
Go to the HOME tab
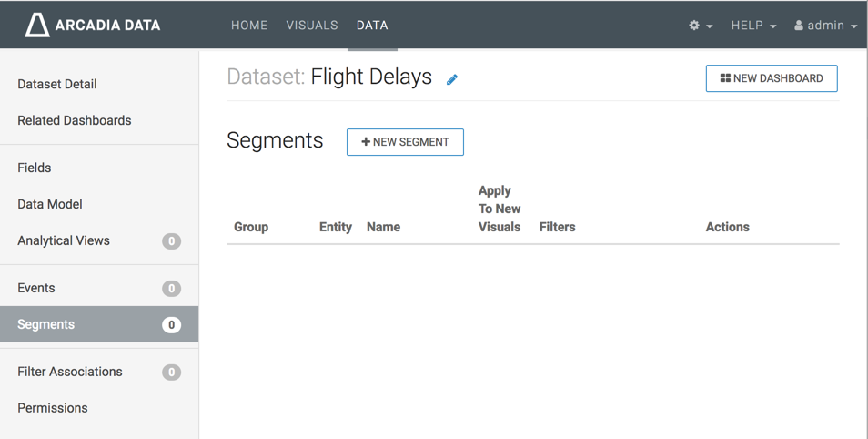(249, 26)
